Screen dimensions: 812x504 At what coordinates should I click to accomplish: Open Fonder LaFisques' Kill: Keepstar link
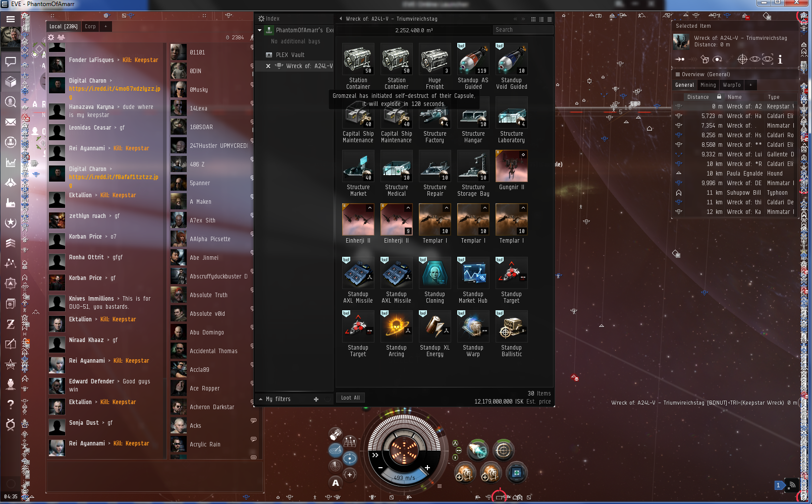coord(140,60)
